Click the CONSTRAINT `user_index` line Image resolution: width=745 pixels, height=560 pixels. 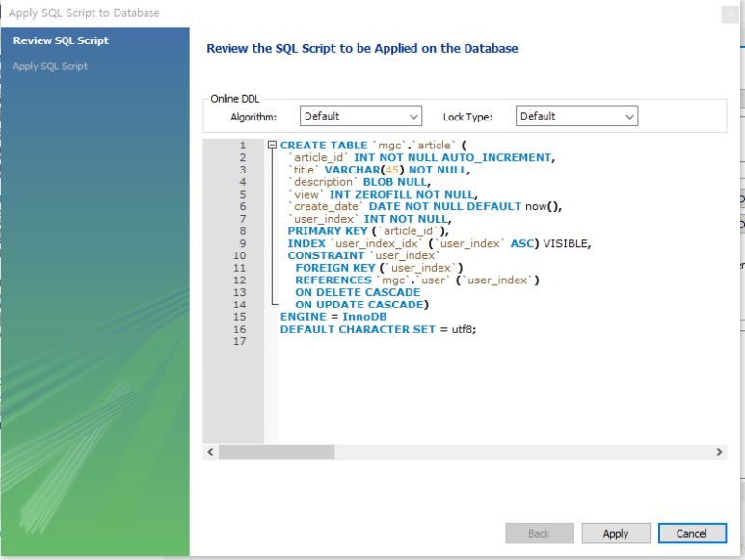point(364,256)
